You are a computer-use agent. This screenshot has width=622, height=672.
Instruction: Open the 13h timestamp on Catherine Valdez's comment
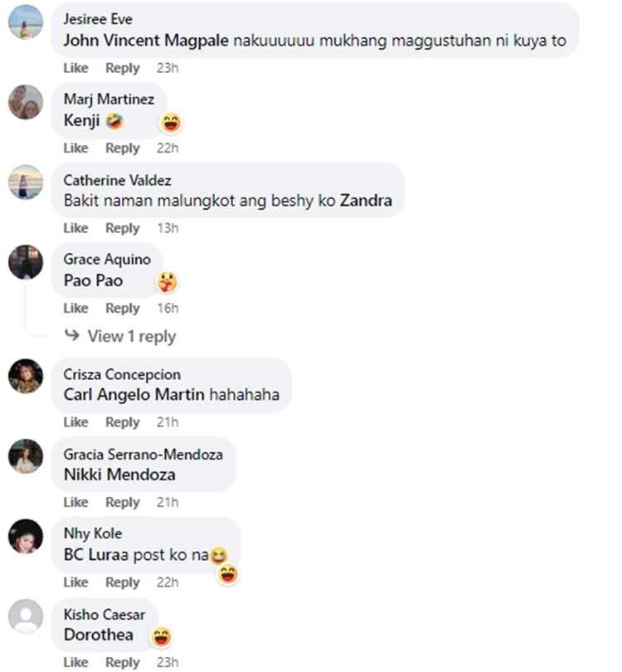(x=168, y=228)
